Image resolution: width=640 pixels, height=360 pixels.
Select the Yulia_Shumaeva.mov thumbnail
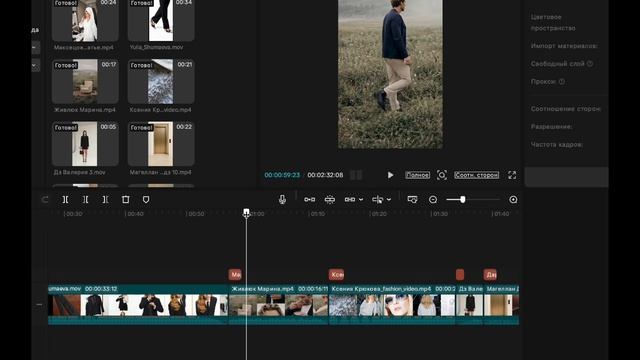[x=161, y=20]
